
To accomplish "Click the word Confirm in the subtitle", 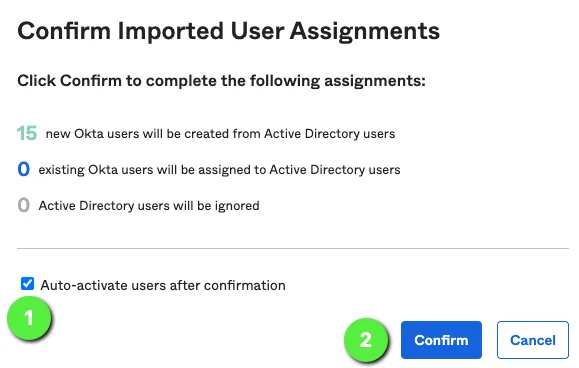I will [x=91, y=80].
